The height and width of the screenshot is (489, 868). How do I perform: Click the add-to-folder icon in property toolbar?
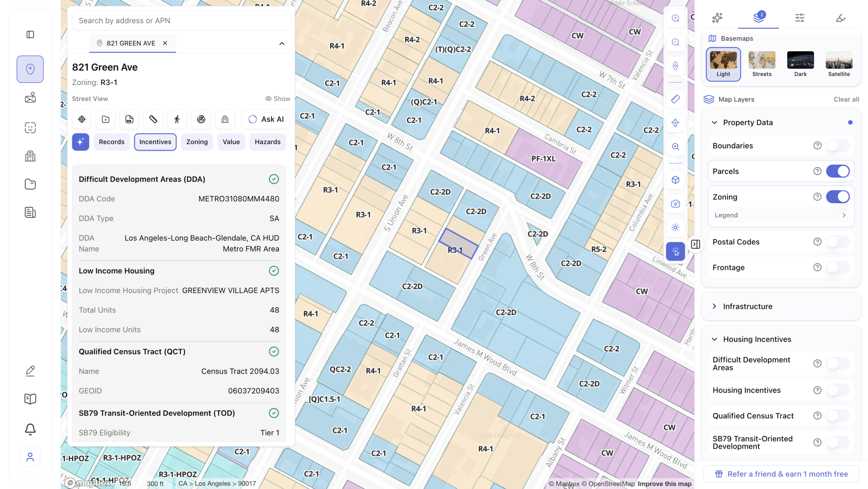[105, 119]
